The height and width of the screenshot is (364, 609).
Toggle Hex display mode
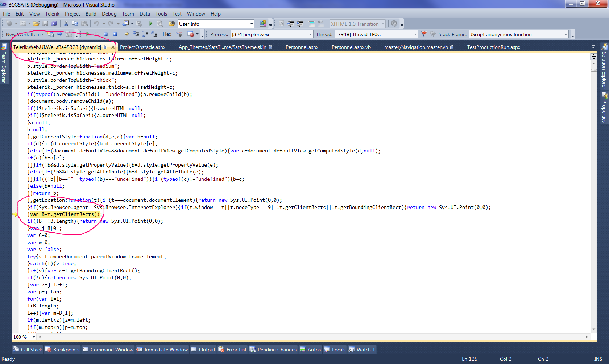pos(167,34)
